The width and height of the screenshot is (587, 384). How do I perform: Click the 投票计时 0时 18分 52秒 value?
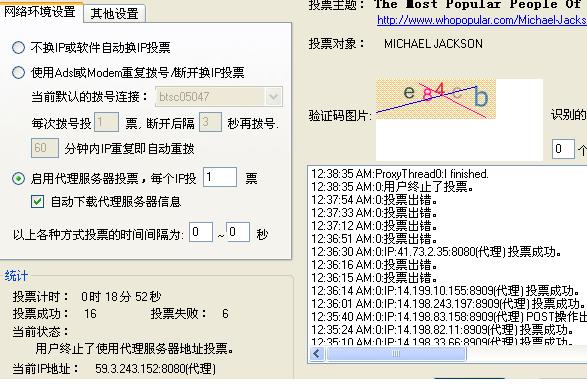pos(121,297)
